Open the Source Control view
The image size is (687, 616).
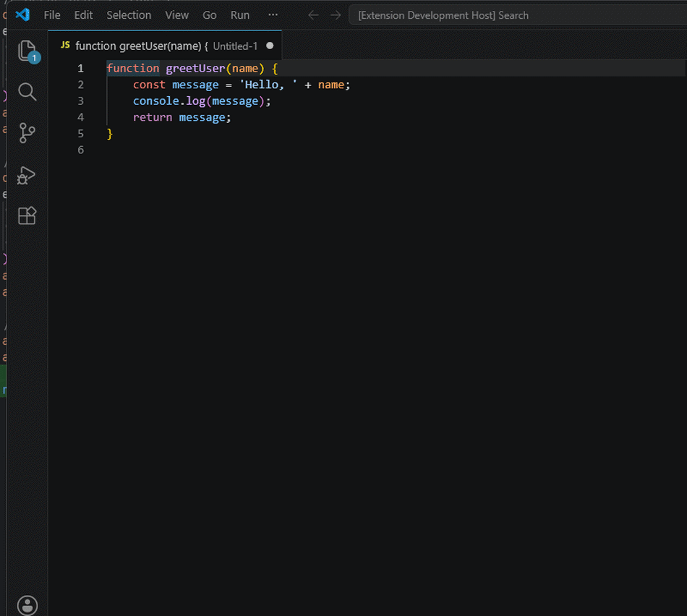27,133
